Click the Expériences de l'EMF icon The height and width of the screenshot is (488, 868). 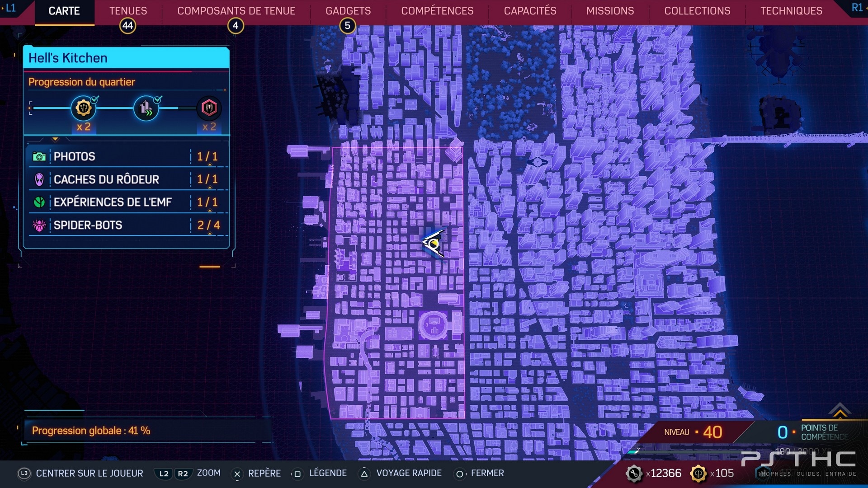(x=39, y=202)
